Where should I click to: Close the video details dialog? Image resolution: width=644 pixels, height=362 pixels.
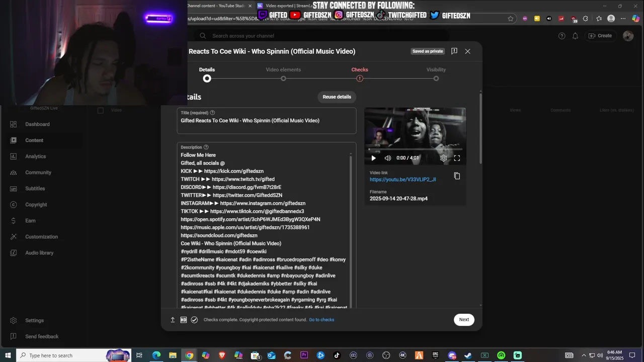tap(467, 51)
